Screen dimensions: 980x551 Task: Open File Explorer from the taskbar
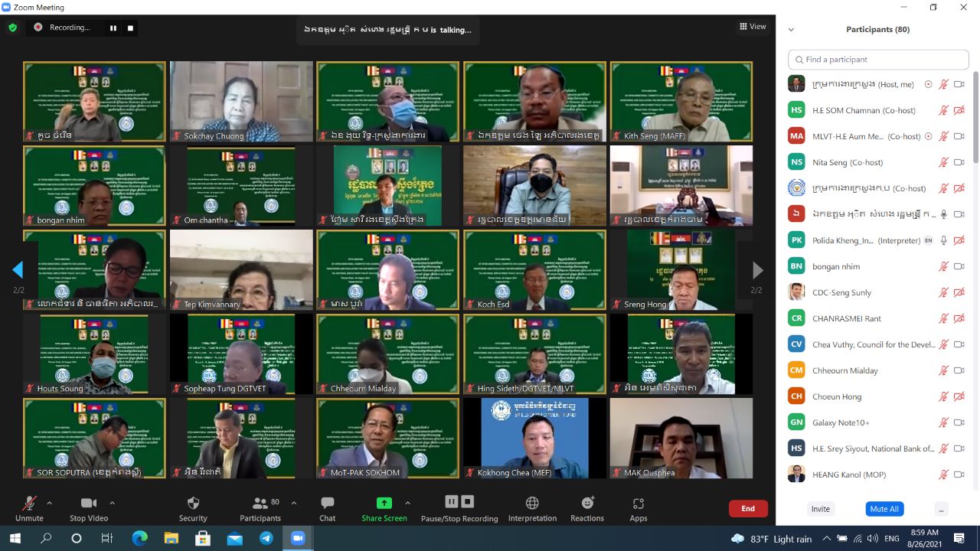pyautogui.click(x=171, y=539)
